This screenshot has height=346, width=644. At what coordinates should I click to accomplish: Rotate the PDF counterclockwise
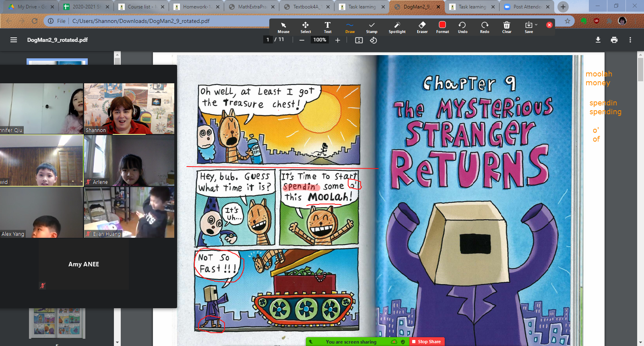pos(374,40)
